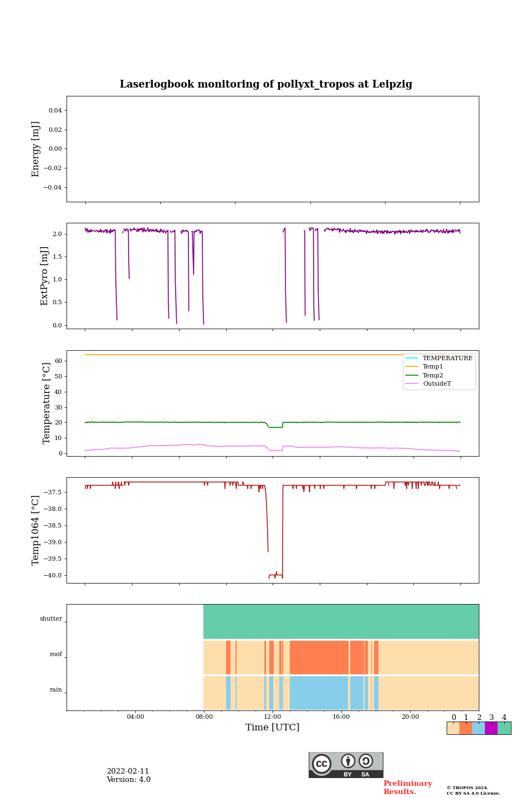
Task: Click the red Preliminary Results text
Action: tap(407, 787)
